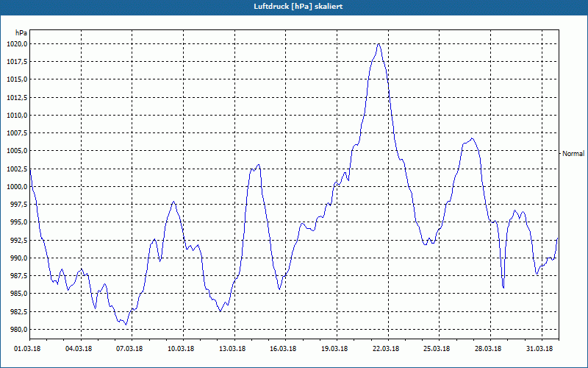Click the '997,5' y-axis label

[x=19, y=205]
